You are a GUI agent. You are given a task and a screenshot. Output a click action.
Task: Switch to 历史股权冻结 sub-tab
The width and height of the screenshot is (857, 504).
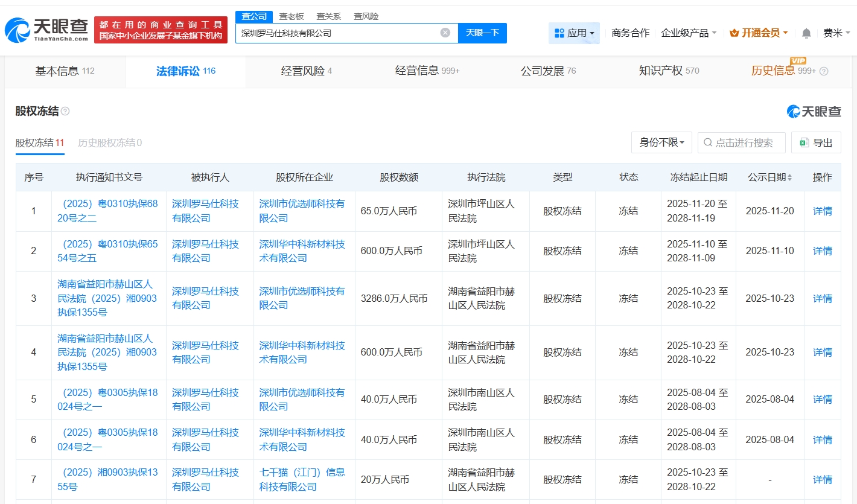click(109, 143)
